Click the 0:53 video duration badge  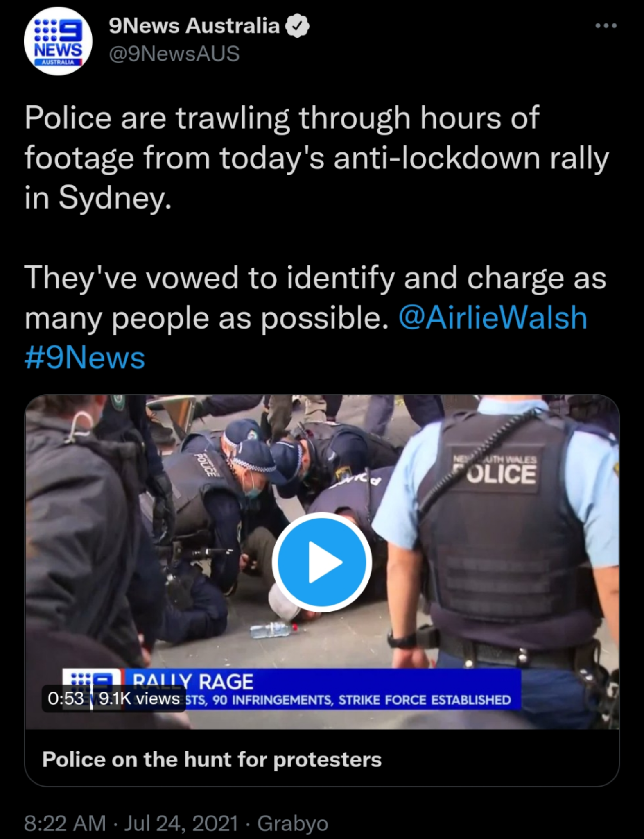click(66, 698)
